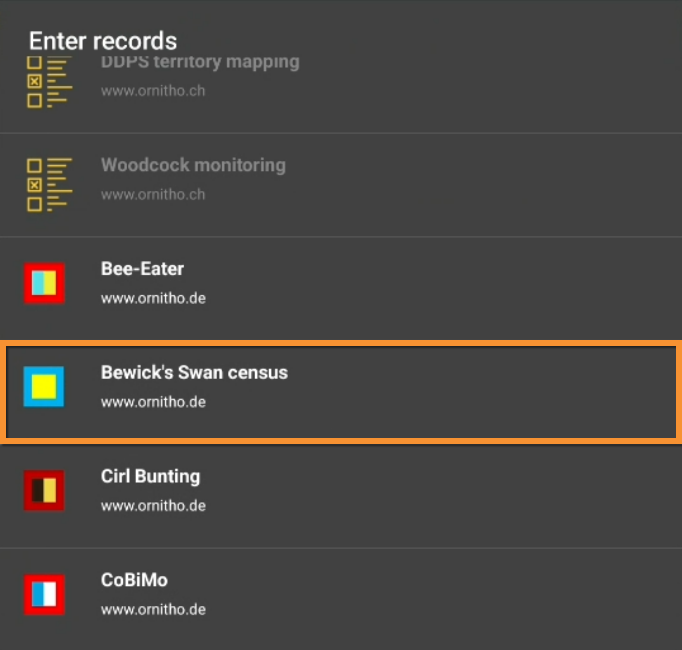Select the Woodcock monitoring list item
682x650 pixels.
click(x=193, y=165)
